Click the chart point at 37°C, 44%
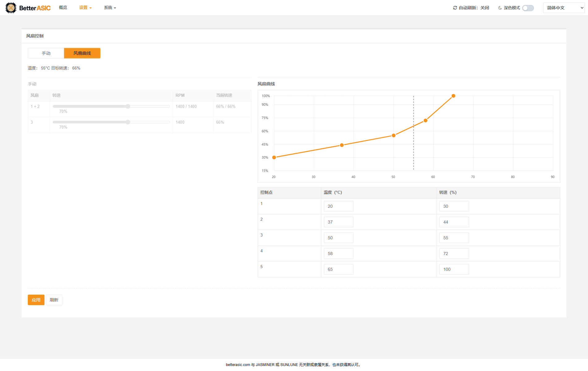Viewport: 588px width, 371px height. tap(342, 145)
